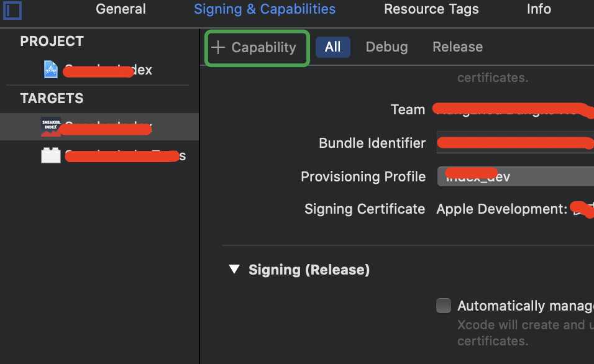
Task: Click the plus icon beside Capability
Action: (218, 47)
